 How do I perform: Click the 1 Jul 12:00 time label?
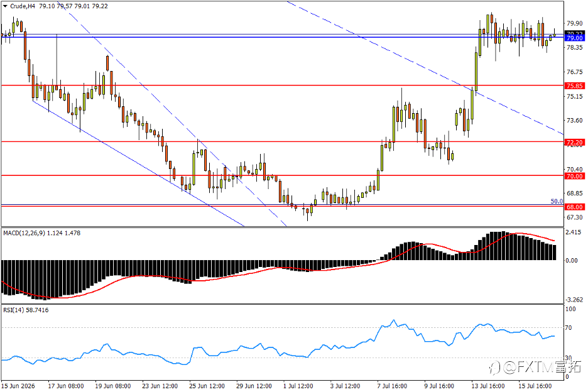click(x=298, y=386)
